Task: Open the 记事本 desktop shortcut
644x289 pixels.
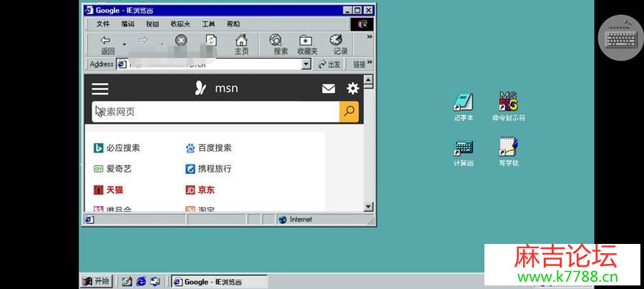Action: [463, 107]
